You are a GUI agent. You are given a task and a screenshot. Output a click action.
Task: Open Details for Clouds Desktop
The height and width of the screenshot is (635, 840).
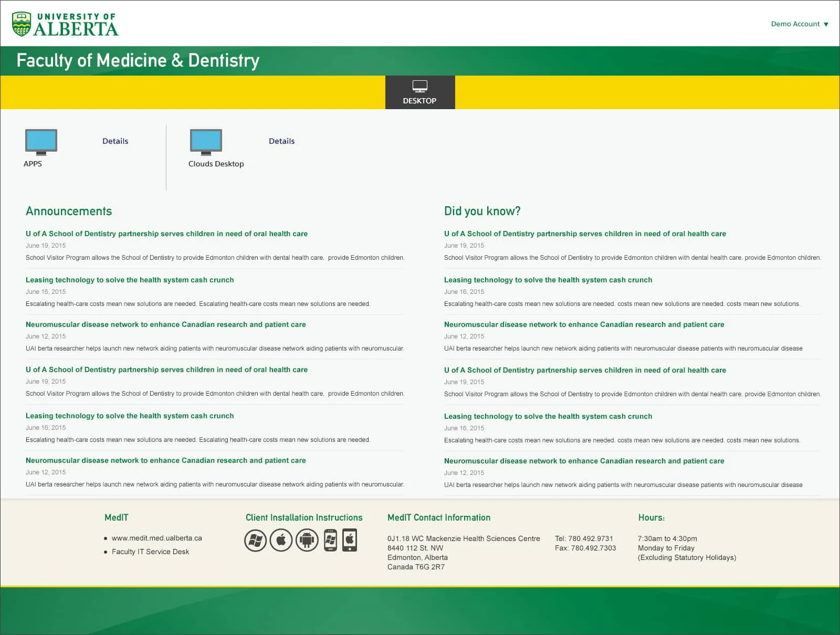click(x=281, y=141)
